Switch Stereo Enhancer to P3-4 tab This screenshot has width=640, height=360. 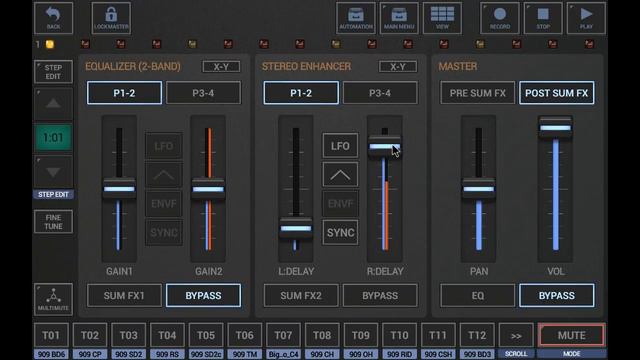click(x=380, y=93)
